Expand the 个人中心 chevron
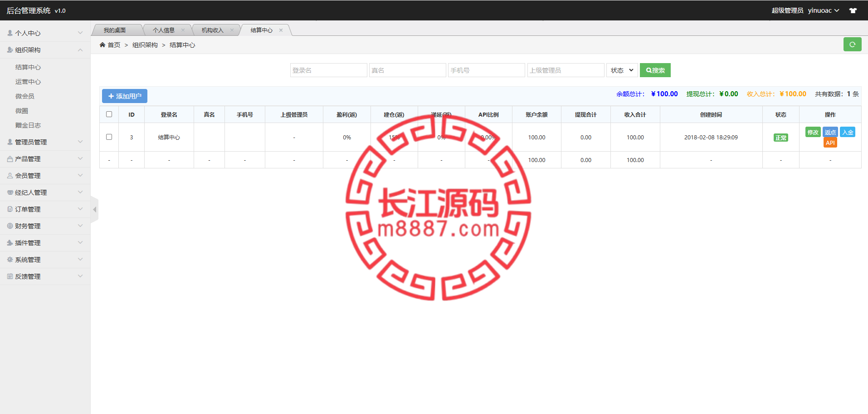This screenshot has width=868, height=414. pos(80,33)
